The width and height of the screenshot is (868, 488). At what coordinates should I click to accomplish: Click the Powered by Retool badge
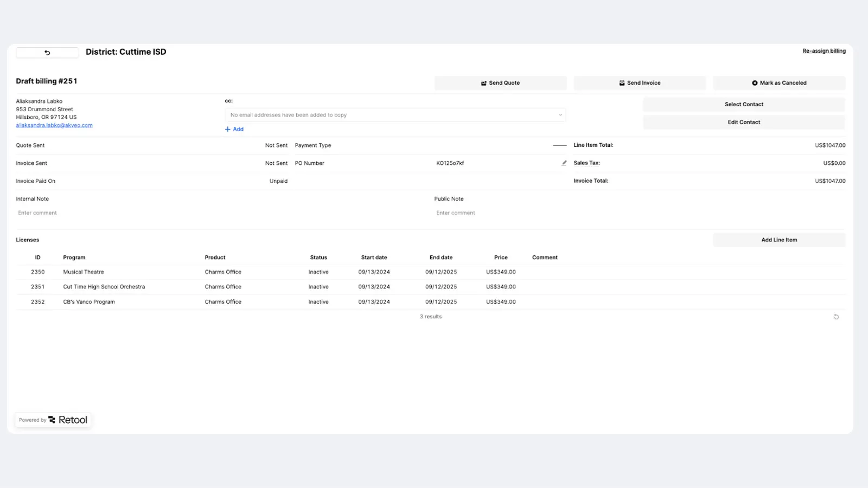[x=53, y=420]
